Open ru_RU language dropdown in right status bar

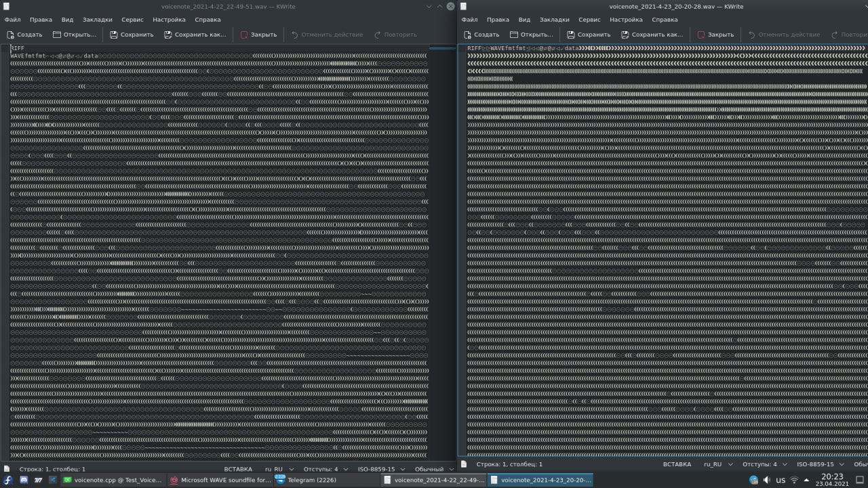pyautogui.click(x=718, y=464)
